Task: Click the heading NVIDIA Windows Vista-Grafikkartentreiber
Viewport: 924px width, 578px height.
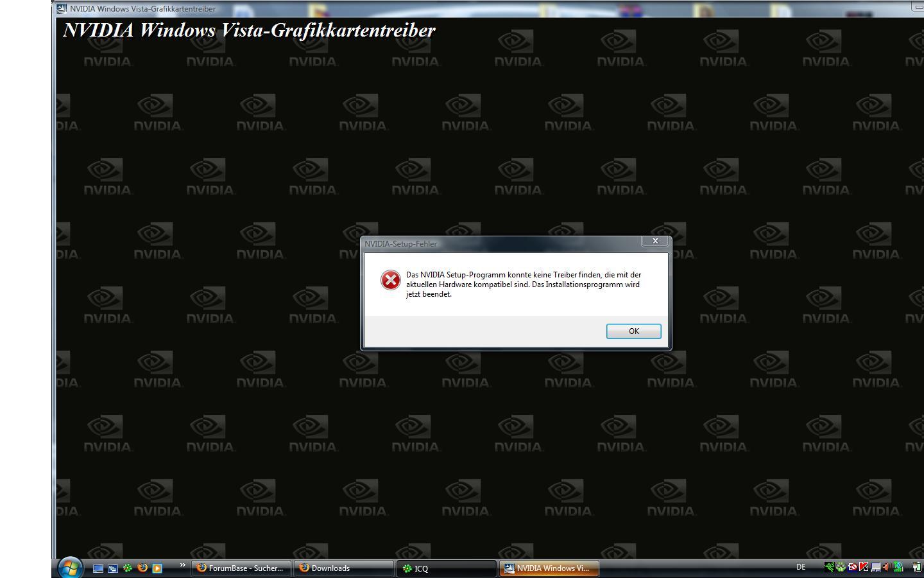Action: pos(249,30)
